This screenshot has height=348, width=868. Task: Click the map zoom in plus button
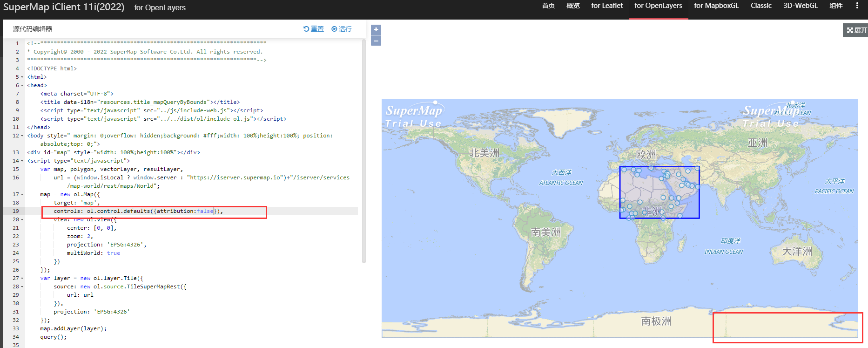click(376, 29)
